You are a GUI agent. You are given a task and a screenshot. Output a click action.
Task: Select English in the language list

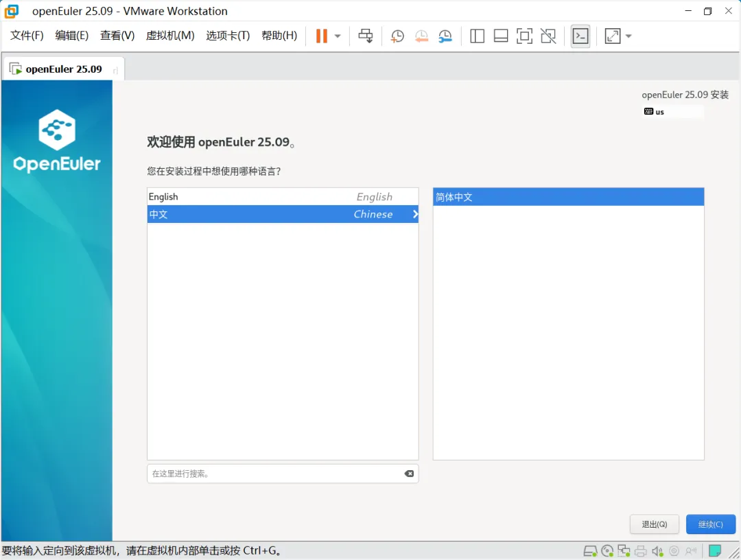(x=283, y=196)
